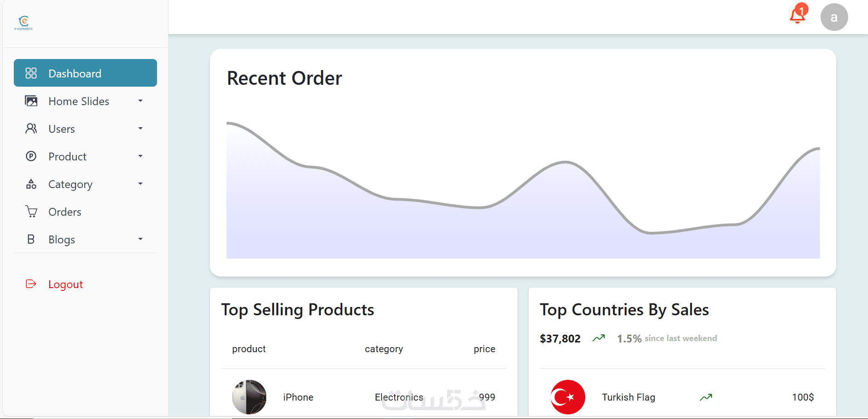Open the notification bell
Image resolution: width=868 pixels, height=419 pixels.
click(x=798, y=16)
